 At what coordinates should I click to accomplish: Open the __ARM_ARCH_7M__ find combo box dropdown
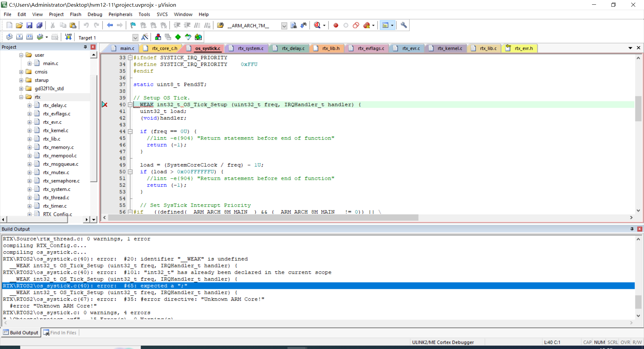pos(284,26)
